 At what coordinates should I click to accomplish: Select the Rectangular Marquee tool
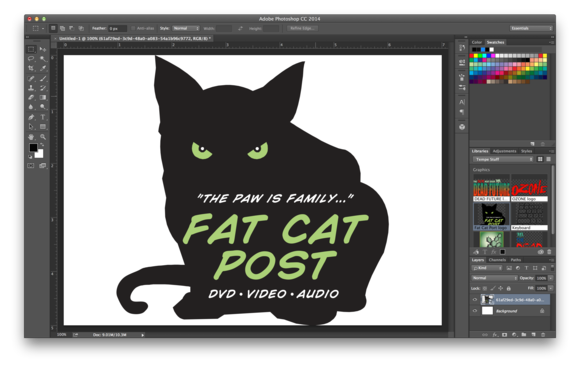(x=31, y=49)
